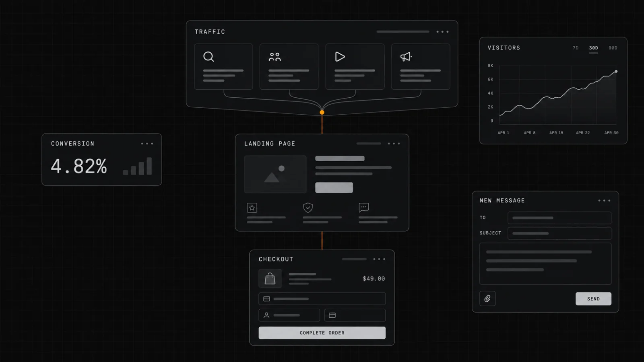Screen dimensions: 644x362
Task: Open Checkout card three-dot menu
Action: coord(379,259)
